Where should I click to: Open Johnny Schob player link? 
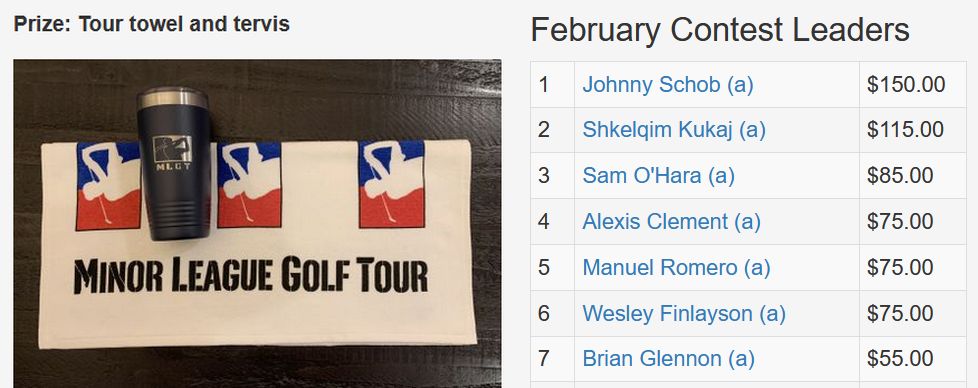coord(667,85)
